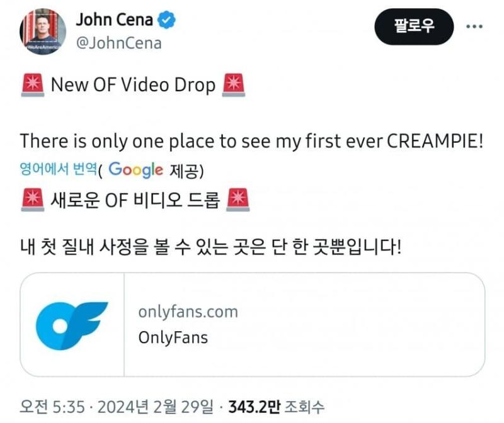Image resolution: width=504 pixels, height=423 pixels.
Task: Open the @JohnCena handle link
Action: 118,43
